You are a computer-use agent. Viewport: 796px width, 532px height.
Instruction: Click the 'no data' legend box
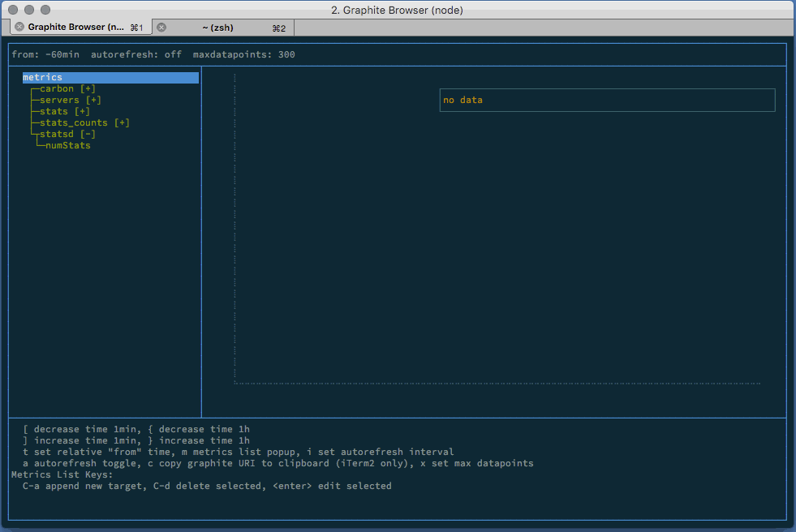[x=607, y=100]
